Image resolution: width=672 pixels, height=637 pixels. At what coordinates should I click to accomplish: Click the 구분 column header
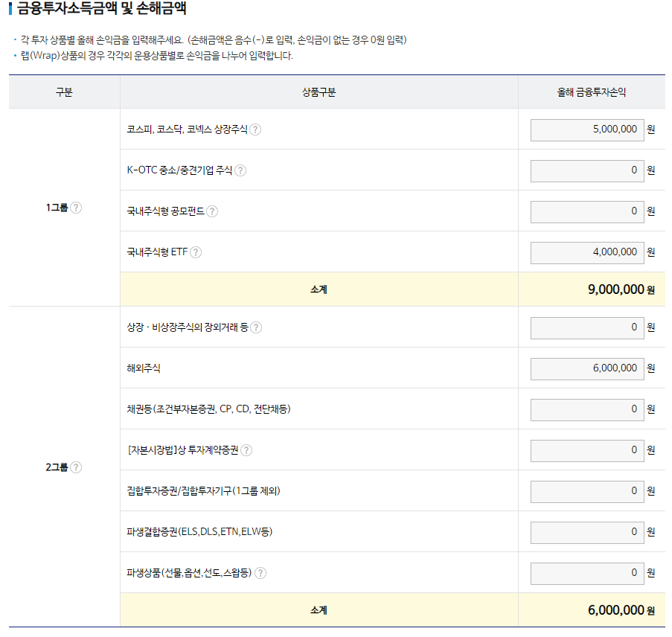[x=64, y=92]
